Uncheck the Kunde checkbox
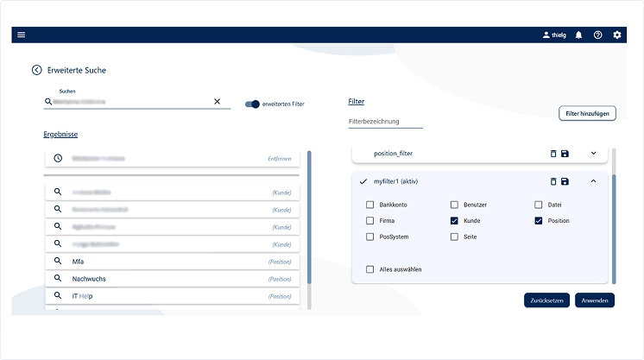 pyautogui.click(x=454, y=221)
